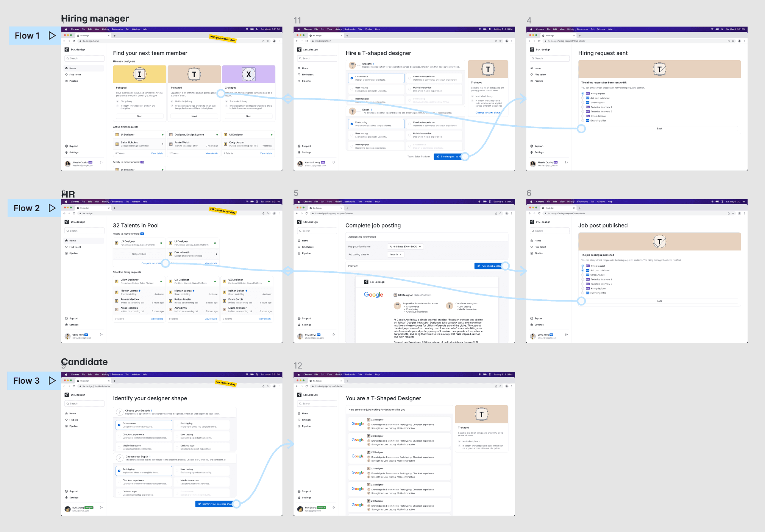
Task: Check Mobile interaction under Breadth in Hire T-shaped frame
Action: [409, 89]
